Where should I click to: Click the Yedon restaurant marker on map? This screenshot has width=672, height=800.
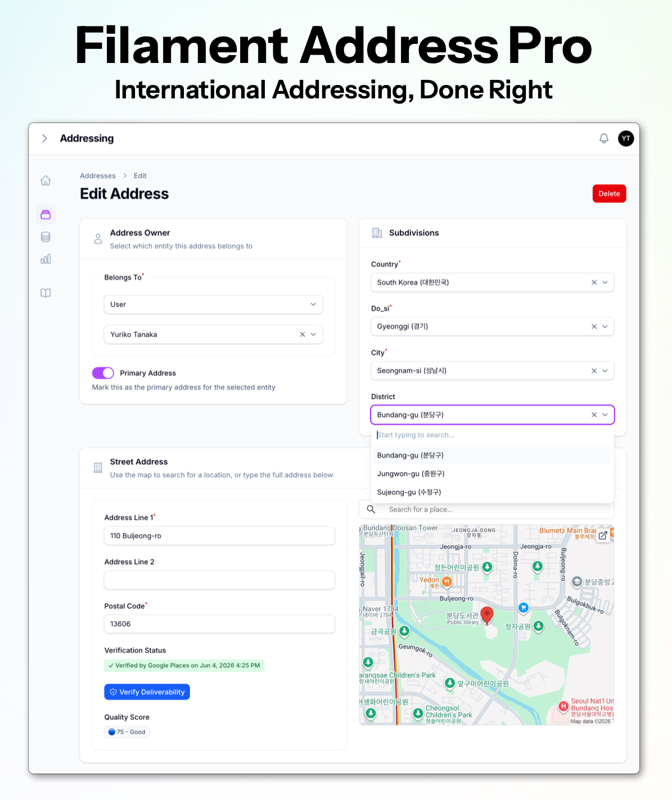coord(447,581)
